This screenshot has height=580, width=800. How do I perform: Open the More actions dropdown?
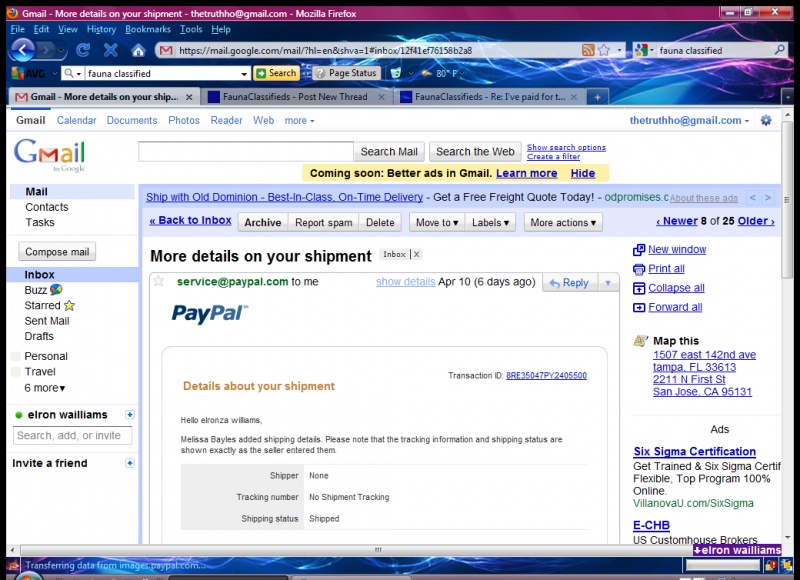click(x=563, y=222)
